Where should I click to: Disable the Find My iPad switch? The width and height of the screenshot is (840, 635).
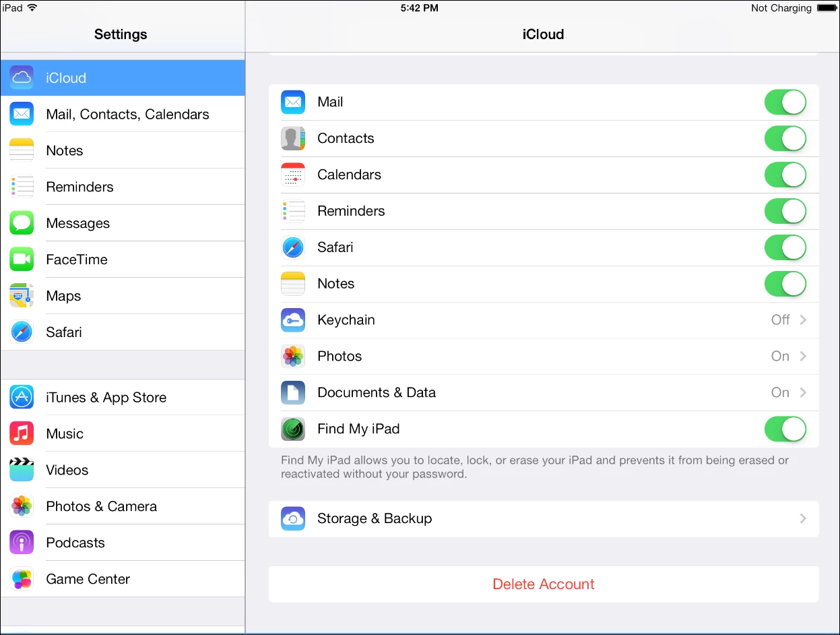click(x=785, y=429)
